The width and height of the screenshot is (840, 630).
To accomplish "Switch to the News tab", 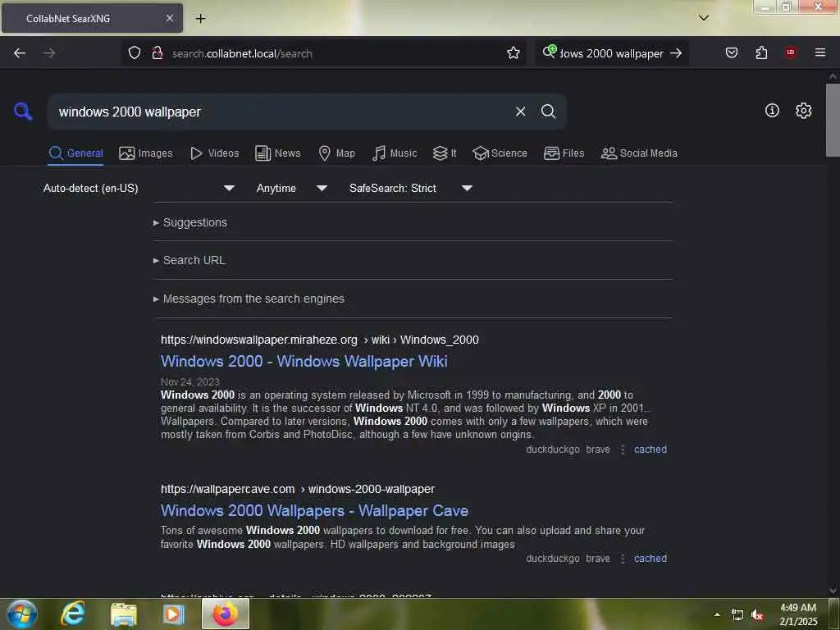I will click(x=278, y=153).
